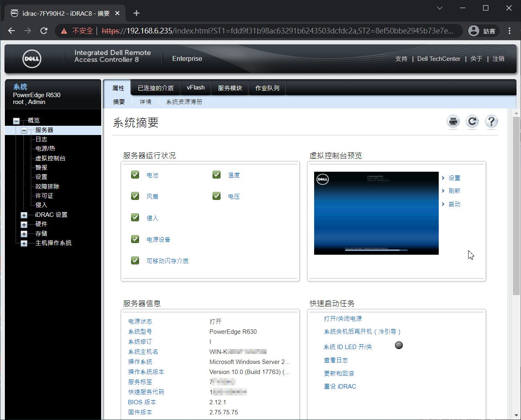Click the Dell logo in the header
Viewport: 521px width, 420px height.
click(x=32, y=59)
